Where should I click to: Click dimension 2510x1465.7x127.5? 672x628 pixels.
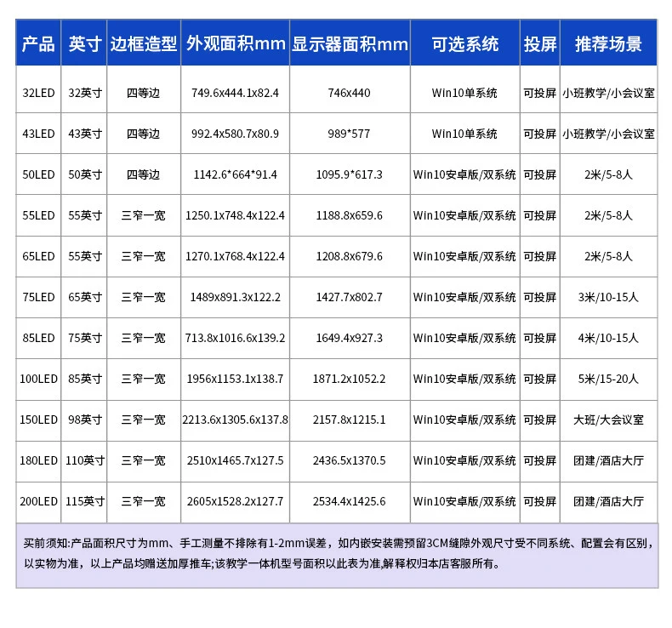click(x=235, y=460)
